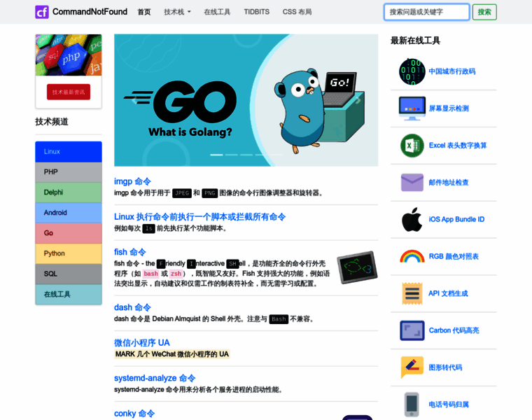The height and width of the screenshot is (420, 532).
Task: Open the 屏幕显示检测 tool link
Action: 449,108
